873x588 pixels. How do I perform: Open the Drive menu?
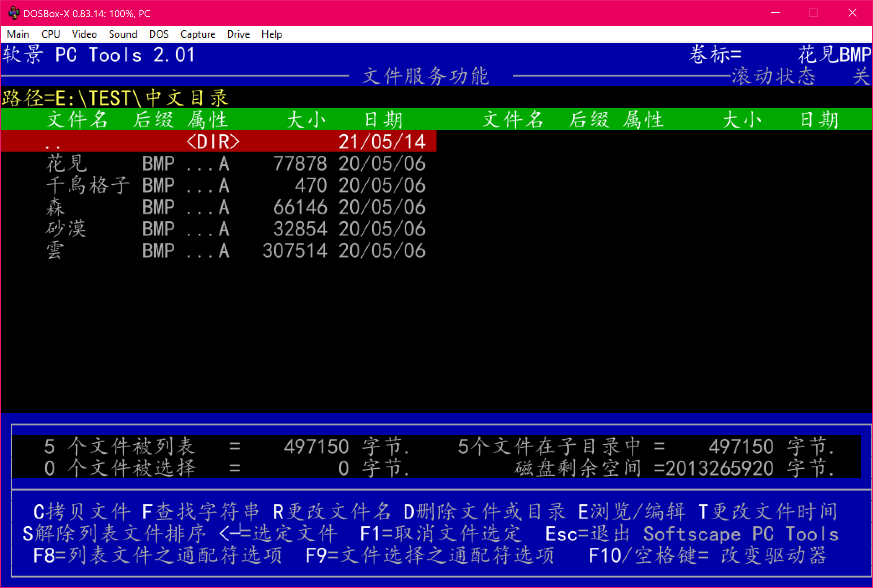238,34
